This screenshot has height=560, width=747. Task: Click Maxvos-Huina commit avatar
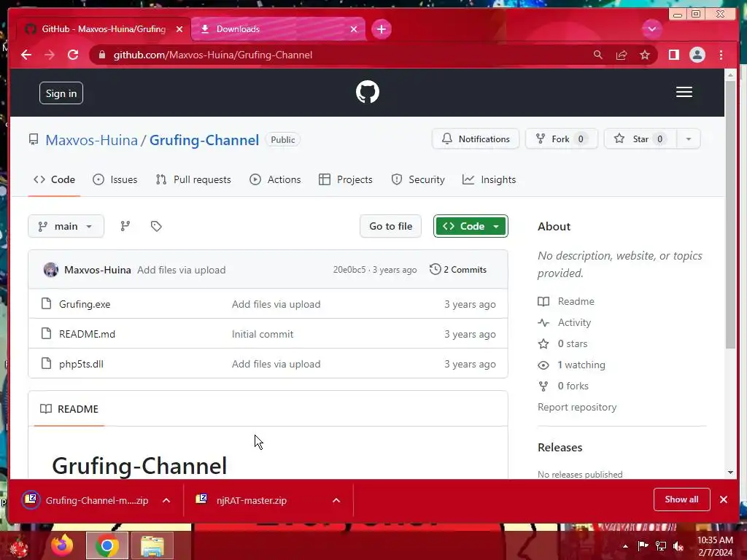pyautogui.click(x=51, y=270)
